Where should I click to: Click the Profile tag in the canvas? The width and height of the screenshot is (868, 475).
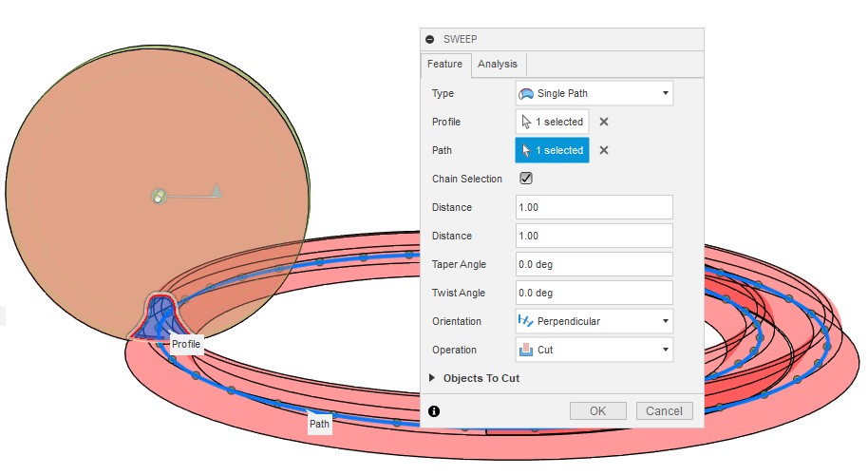[186, 343]
